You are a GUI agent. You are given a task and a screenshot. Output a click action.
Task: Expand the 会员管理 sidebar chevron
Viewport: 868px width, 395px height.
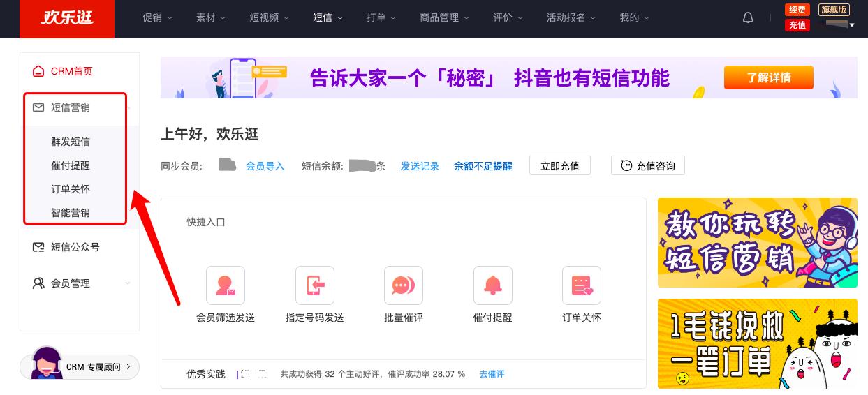pyautogui.click(x=128, y=283)
